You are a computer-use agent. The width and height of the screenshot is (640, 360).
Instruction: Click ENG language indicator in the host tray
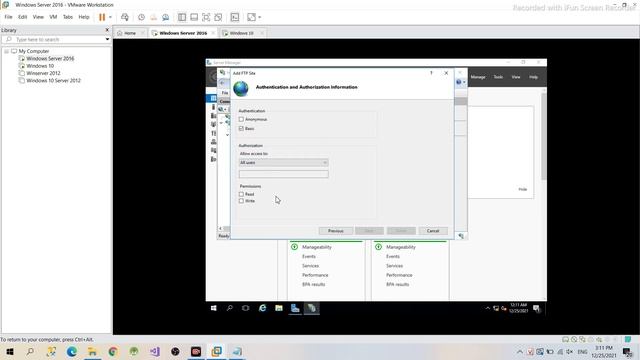582,351
